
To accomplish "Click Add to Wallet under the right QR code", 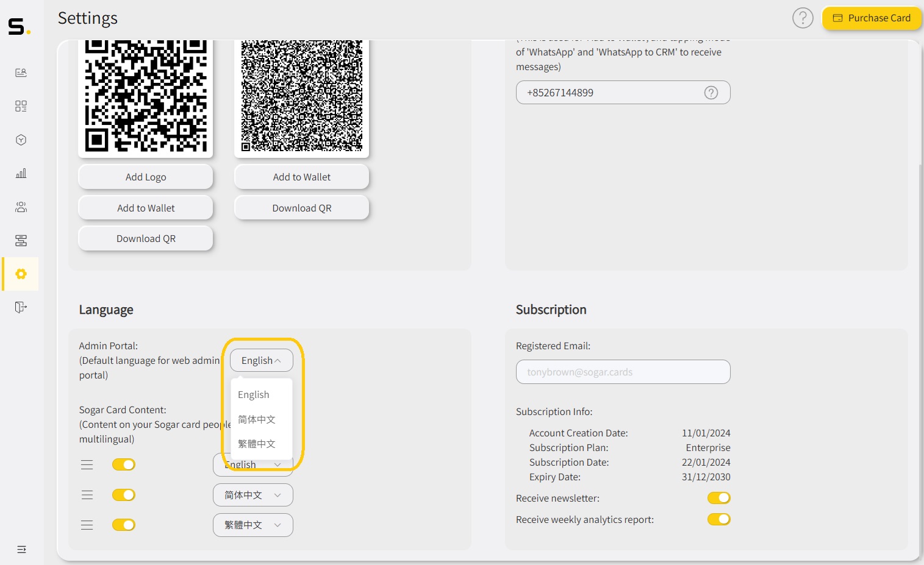I will coord(302,177).
